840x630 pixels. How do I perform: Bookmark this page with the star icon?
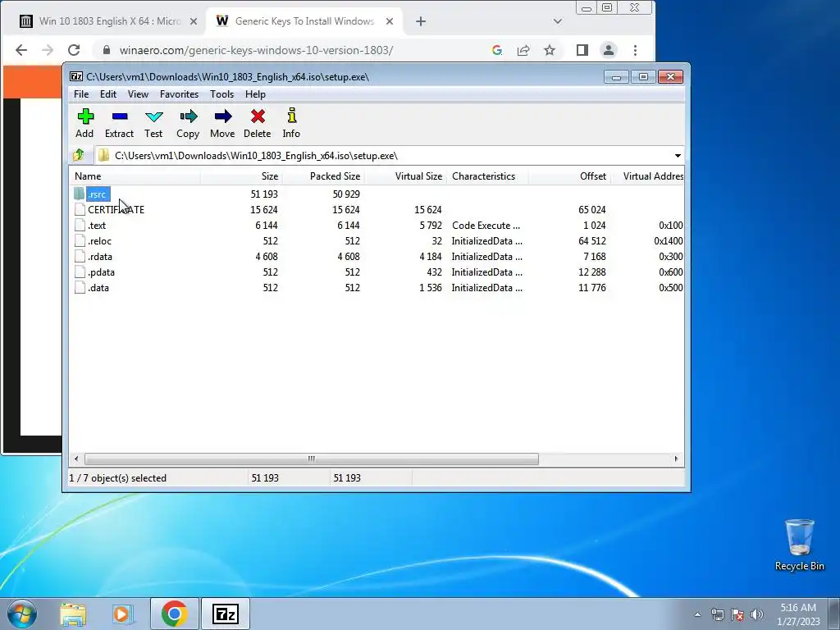[549, 50]
